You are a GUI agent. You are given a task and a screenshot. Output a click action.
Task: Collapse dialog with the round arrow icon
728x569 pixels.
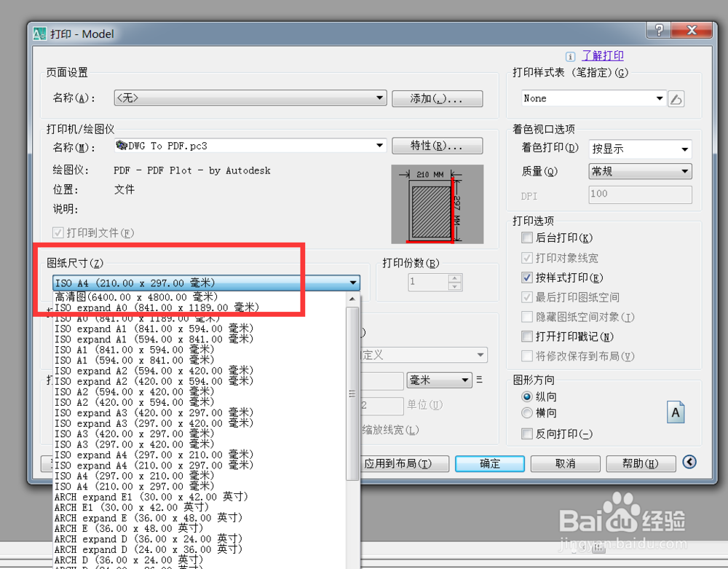689,462
